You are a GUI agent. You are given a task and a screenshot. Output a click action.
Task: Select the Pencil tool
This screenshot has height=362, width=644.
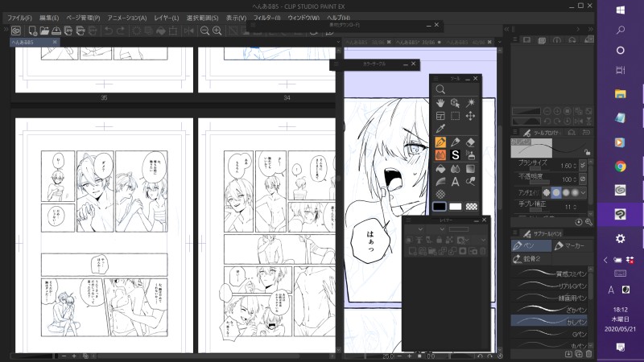tap(455, 142)
